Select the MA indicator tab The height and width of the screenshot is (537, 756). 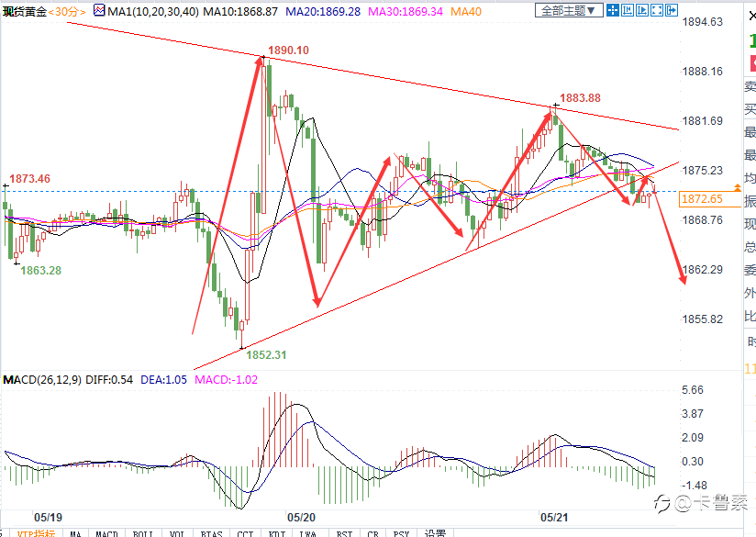(x=75, y=533)
